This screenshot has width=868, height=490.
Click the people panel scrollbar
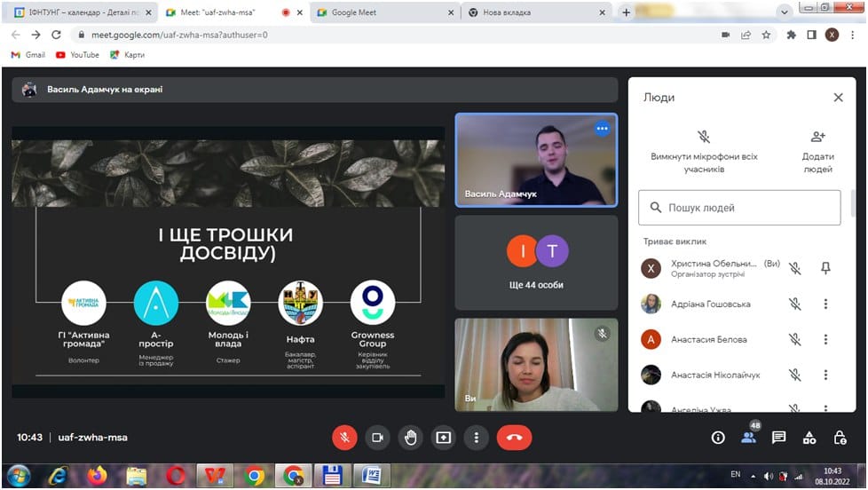(854, 204)
